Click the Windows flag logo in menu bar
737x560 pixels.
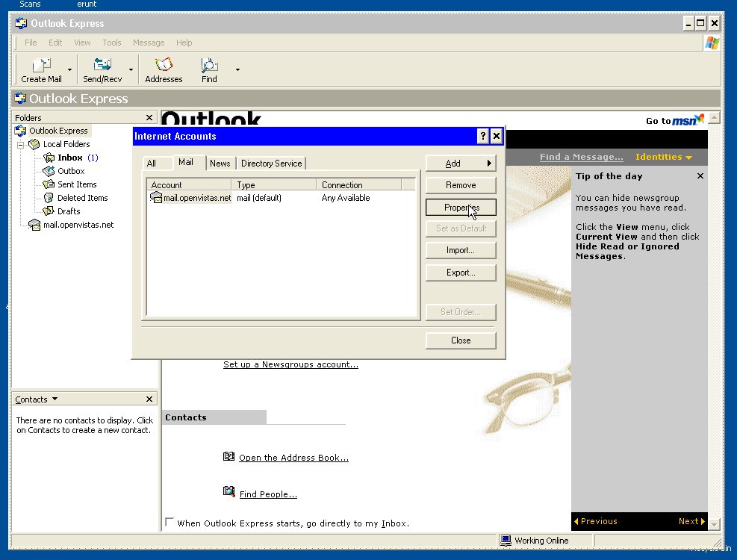click(x=712, y=43)
